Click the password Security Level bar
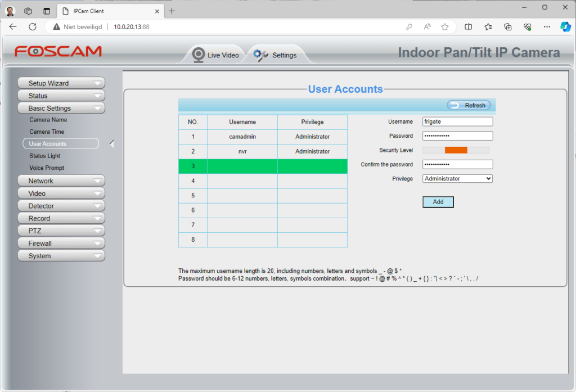Viewport: 576px width, 392px height. [456, 150]
